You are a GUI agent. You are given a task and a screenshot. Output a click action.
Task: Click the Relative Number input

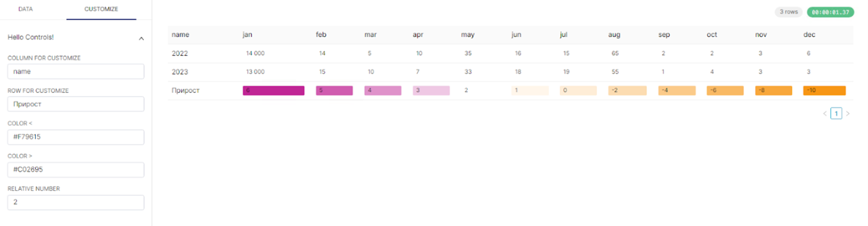[x=76, y=202]
